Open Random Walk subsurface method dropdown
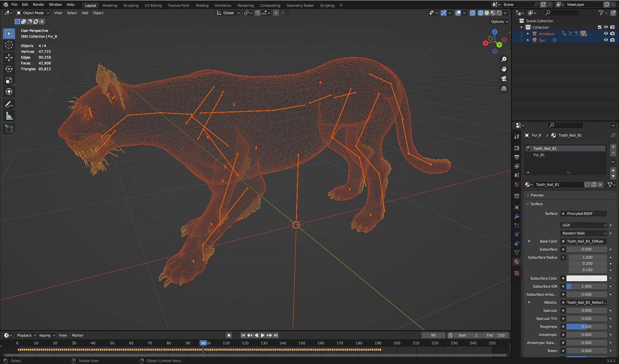This screenshot has width=619, height=364. click(584, 233)
